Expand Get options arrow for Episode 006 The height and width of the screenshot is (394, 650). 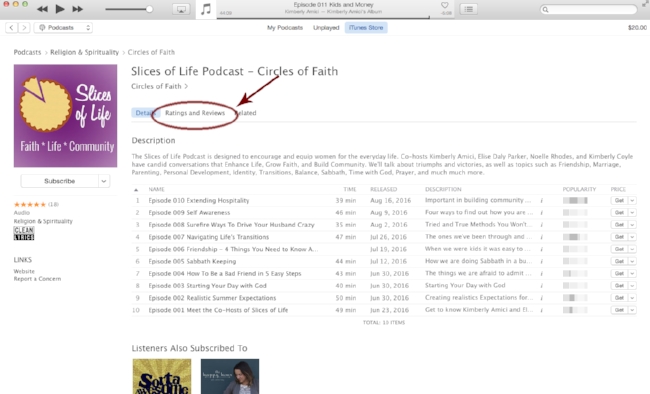632,249
